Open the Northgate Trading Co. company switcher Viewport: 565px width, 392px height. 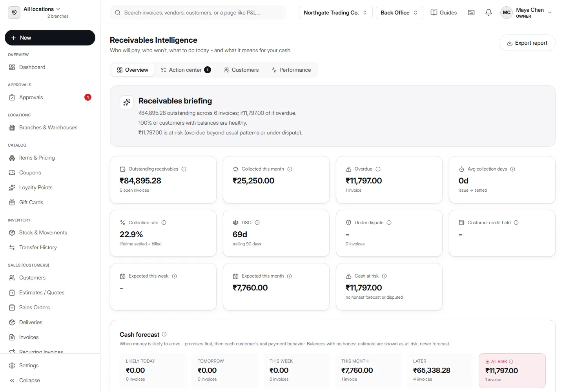coord(335,13)
